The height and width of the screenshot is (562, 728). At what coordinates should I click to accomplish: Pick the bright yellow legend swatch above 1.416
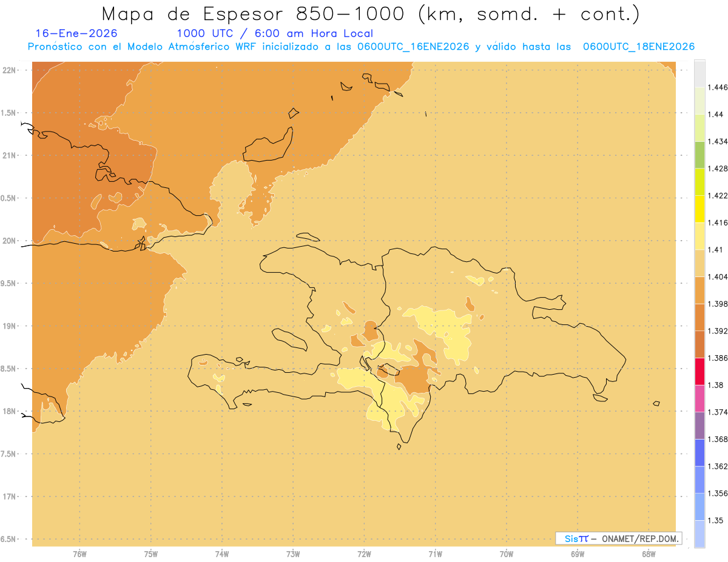click(x=699, y=209)
